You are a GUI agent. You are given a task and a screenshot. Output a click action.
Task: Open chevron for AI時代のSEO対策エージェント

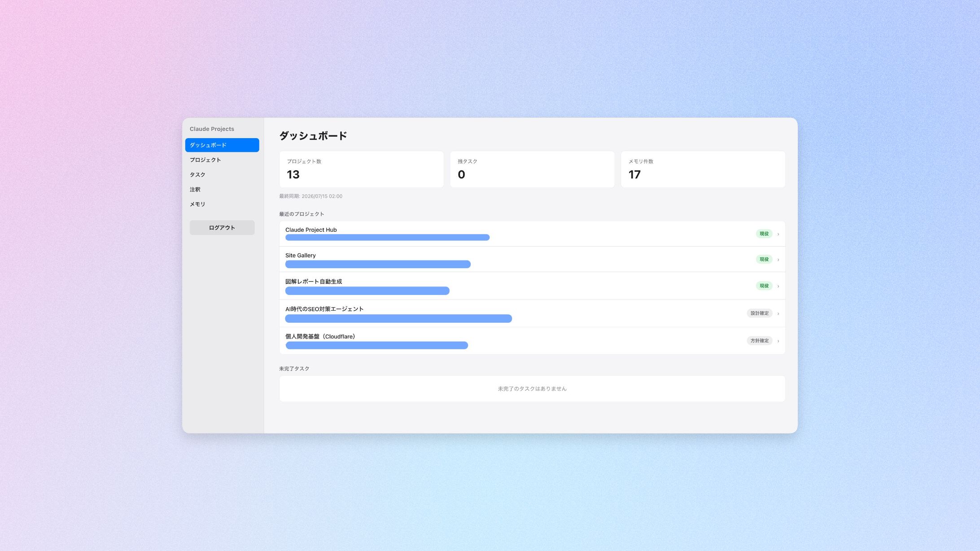coord(778,313)
